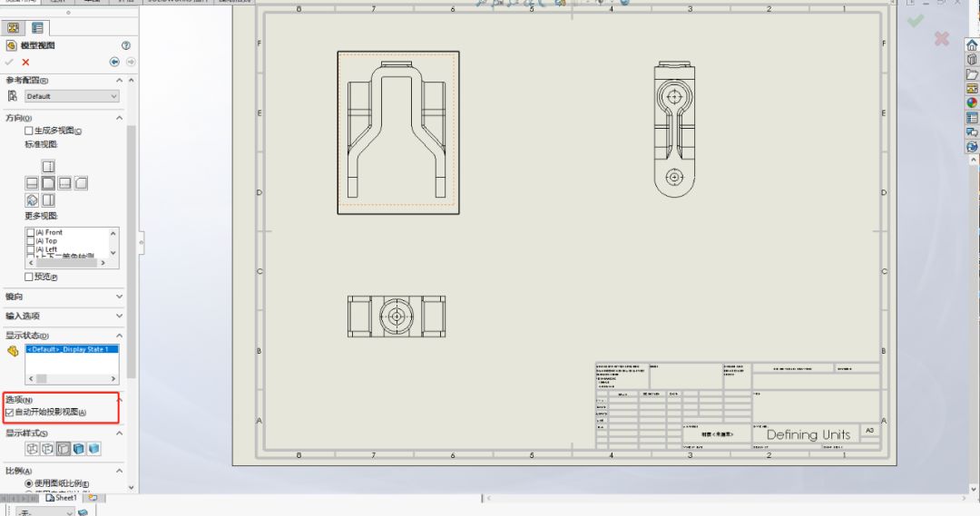Open SOLIDWORKS Resources home icon

click(x=972, y=45)
